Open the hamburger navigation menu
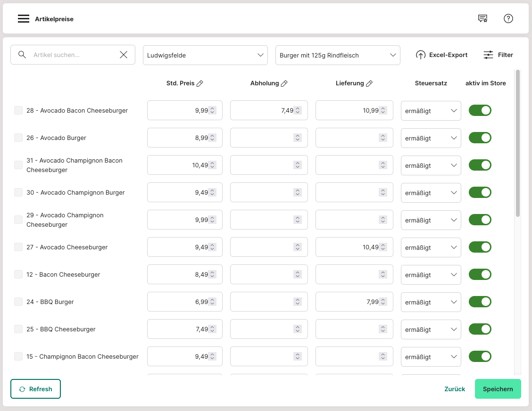This screenshot has width=532, height=411. tap(24, 19)
